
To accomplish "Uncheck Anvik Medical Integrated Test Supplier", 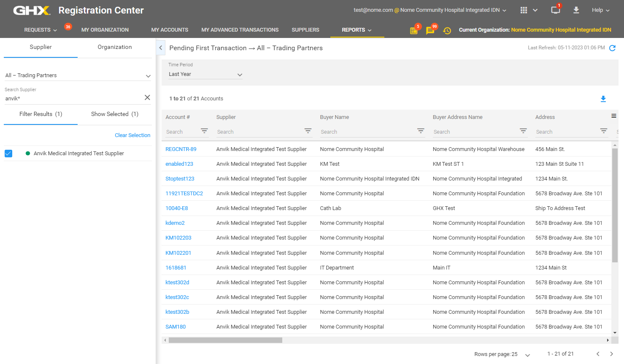I will tap(8, 154).
